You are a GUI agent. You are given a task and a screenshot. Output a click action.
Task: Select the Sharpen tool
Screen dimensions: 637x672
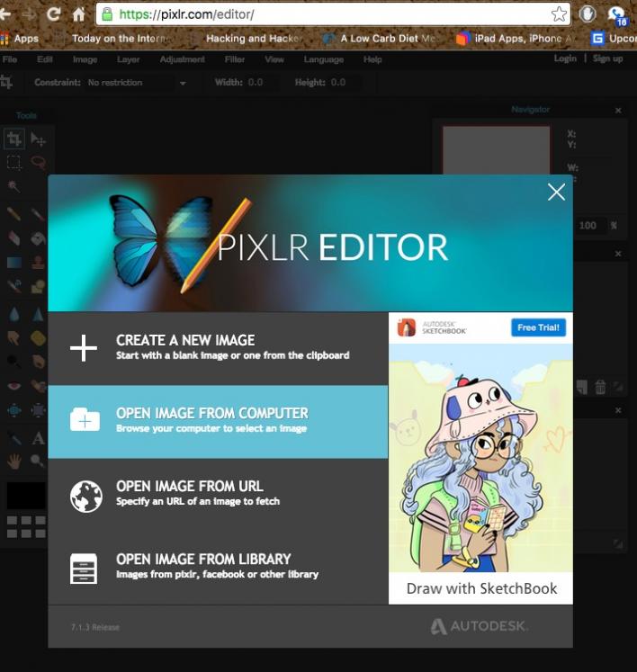click(x=38, y=315)
